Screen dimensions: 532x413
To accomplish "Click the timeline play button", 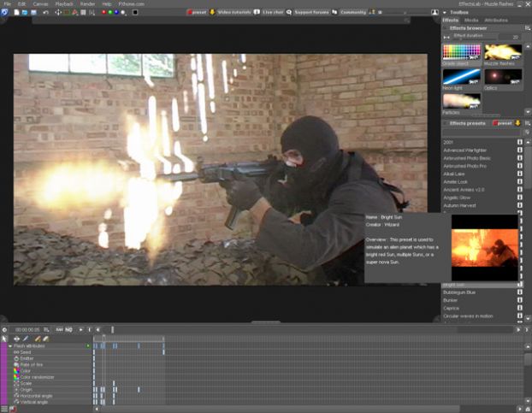I will pos(80,329).
